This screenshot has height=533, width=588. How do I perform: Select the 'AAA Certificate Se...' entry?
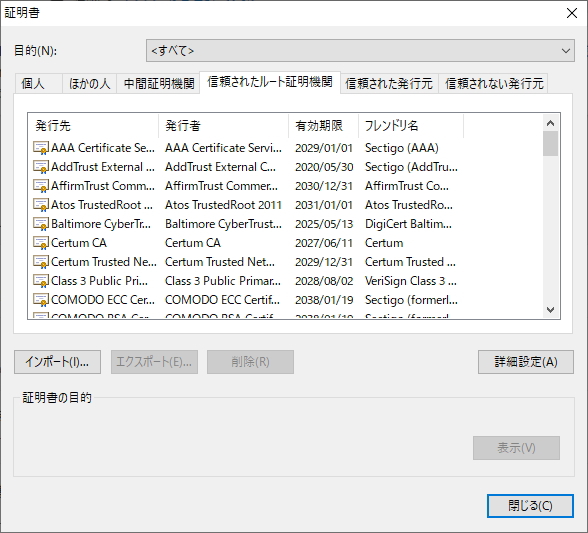103,148
